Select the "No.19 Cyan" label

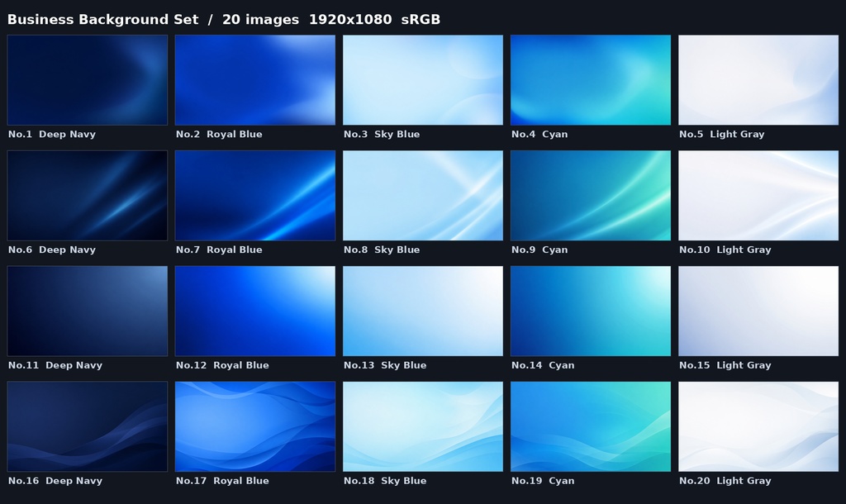543,481
